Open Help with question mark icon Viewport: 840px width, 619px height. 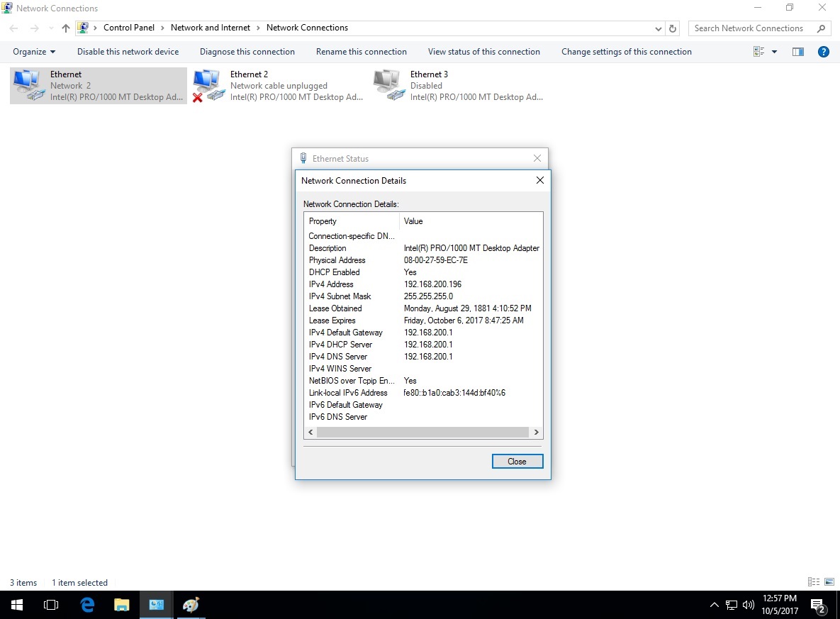[x=824, y=52]
